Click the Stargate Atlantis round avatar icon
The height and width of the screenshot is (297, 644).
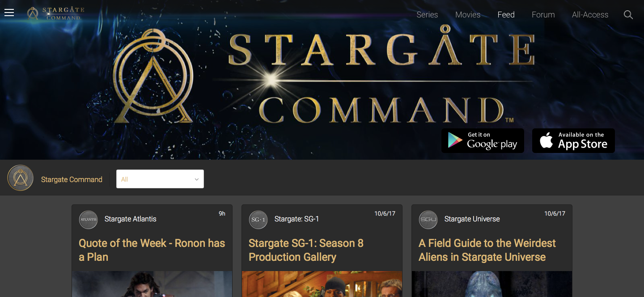point(88,220)
